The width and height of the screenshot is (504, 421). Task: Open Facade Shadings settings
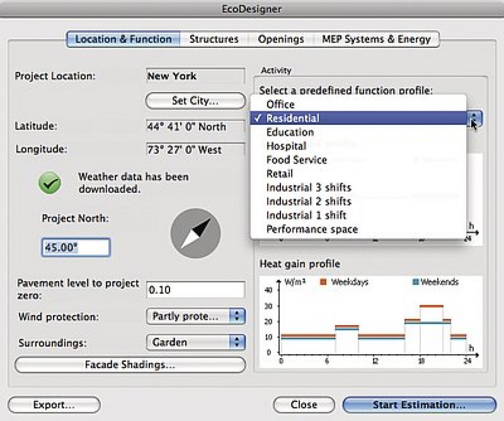point(130,365)
